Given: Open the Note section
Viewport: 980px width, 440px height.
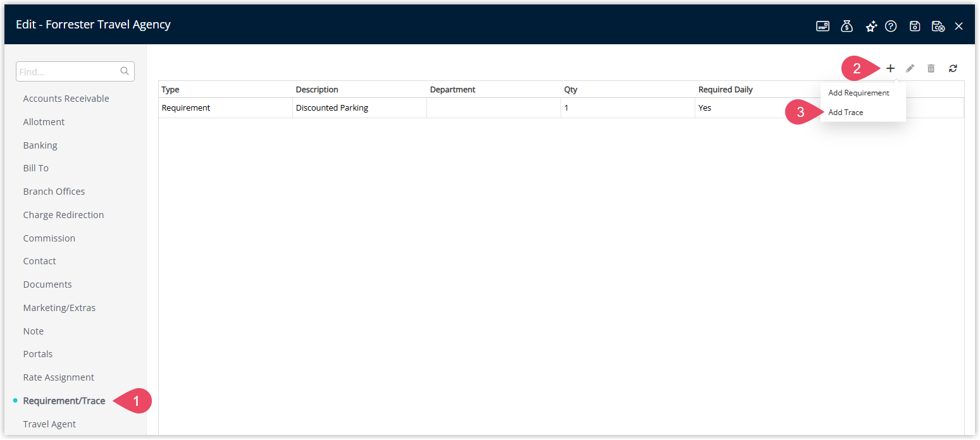Looking at the screenshot, I should click(33, 331).
